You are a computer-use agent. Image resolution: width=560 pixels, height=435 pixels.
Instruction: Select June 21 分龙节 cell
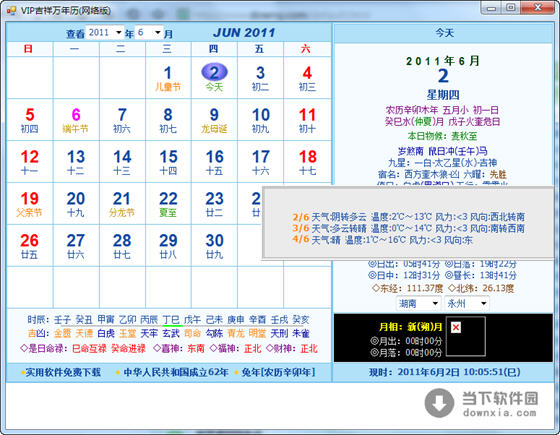[x=122, y=204]
